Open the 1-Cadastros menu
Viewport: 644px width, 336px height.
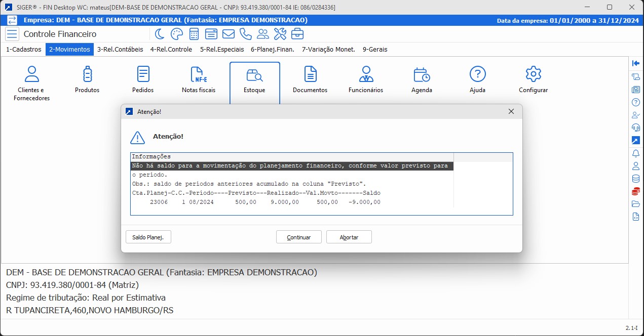point(23,50)
